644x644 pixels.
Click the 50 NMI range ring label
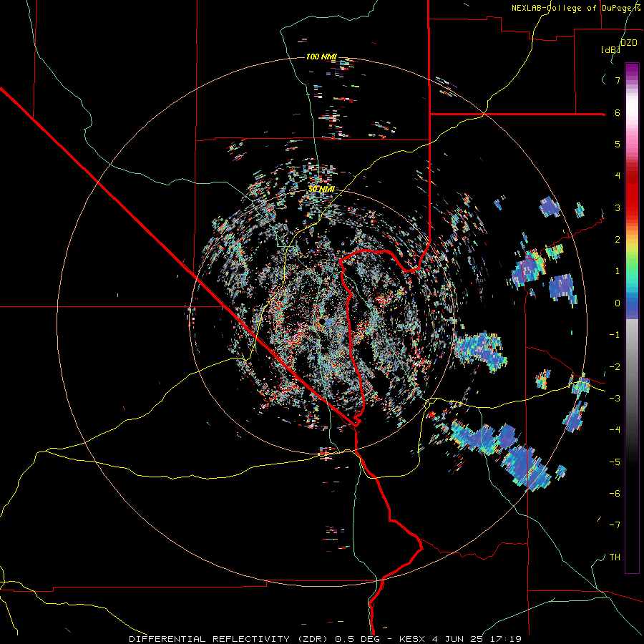(x=321, y=189)
